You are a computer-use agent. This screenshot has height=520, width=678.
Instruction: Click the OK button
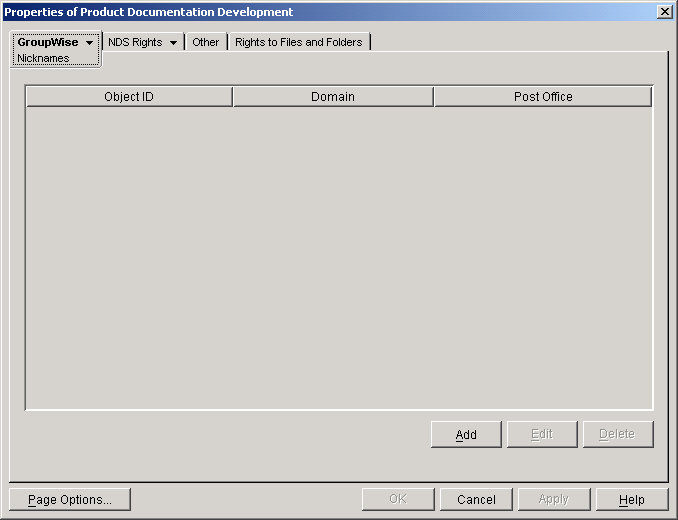(x=398, y=500)
